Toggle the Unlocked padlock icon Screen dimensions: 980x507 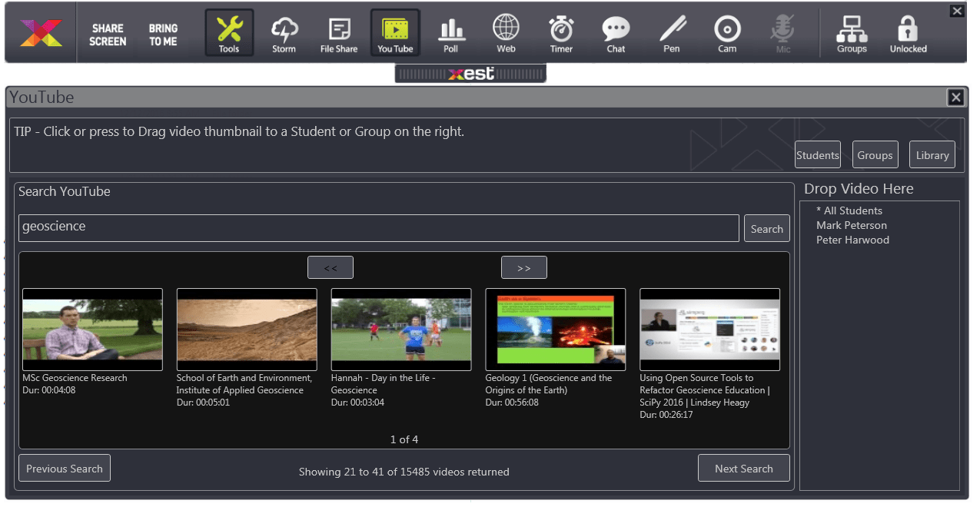click(x=908, y=35)
